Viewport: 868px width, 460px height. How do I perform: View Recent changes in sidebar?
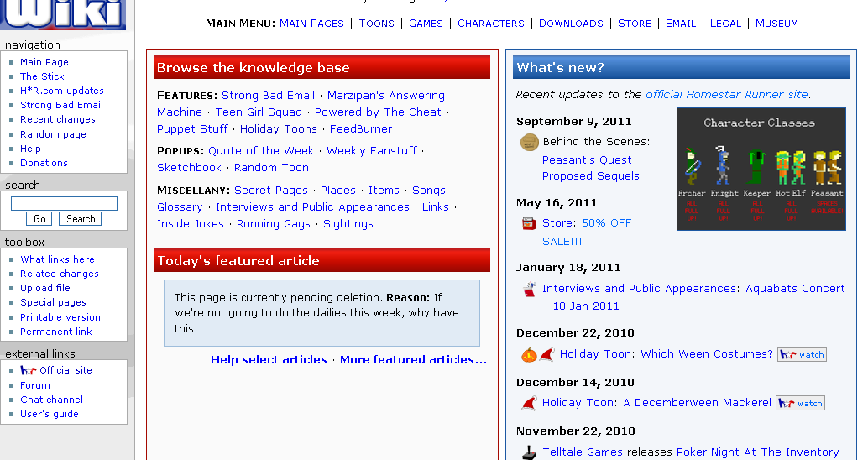pyautogui.click(x=58, y=119)
